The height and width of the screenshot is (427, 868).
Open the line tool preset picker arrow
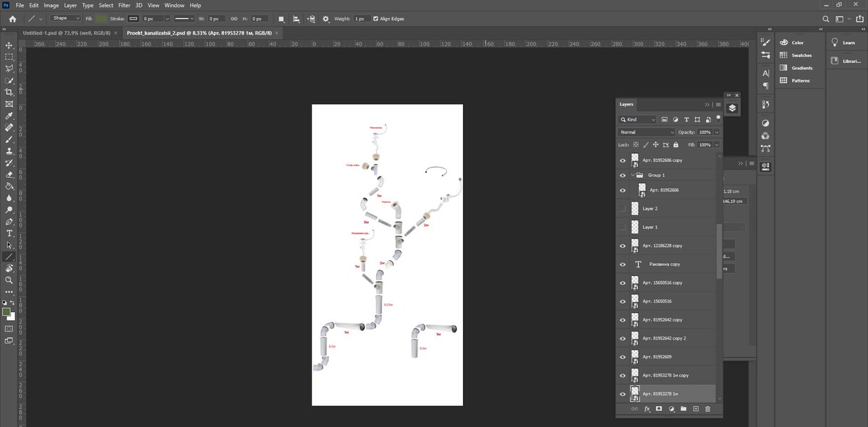[41, 19]
